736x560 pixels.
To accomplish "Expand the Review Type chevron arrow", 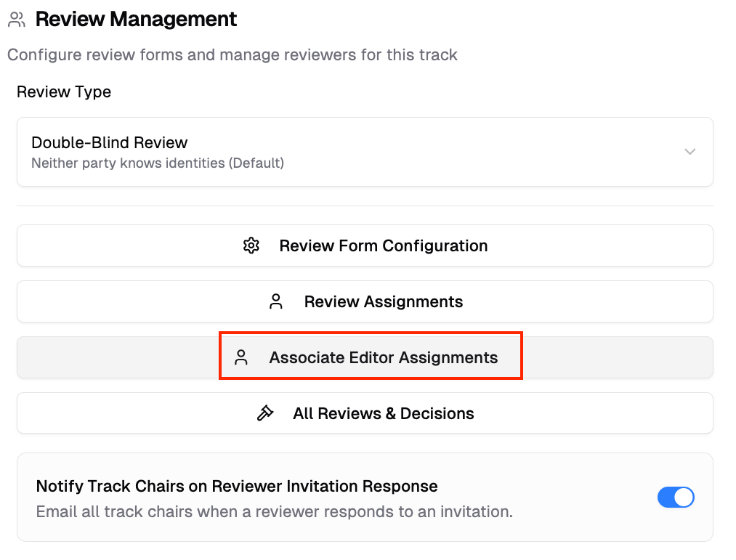I will tap(690, 152).
